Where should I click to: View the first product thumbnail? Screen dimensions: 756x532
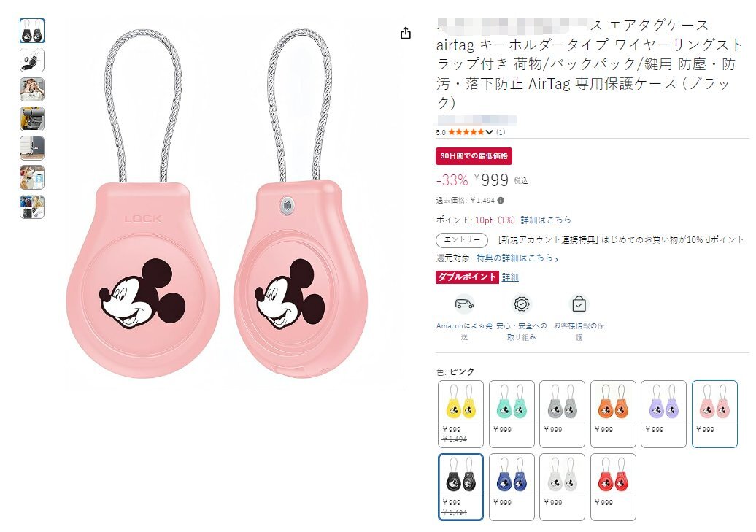tap(32, 31)
